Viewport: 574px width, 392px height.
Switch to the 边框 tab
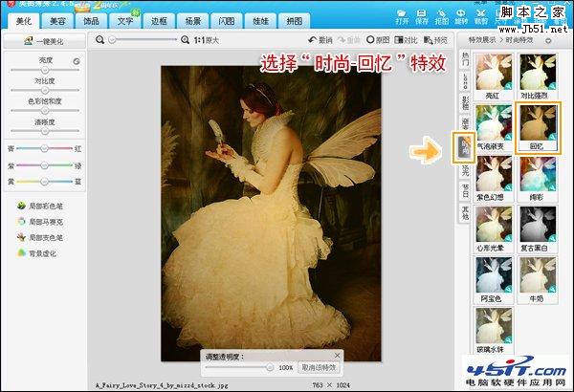click(159, 21)
